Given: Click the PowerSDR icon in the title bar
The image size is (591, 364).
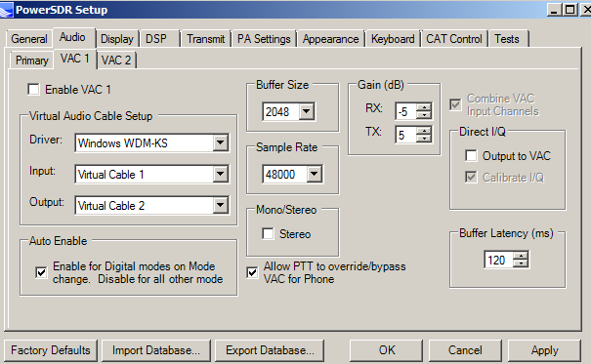Looking at the screenshot, I should 6,10.
